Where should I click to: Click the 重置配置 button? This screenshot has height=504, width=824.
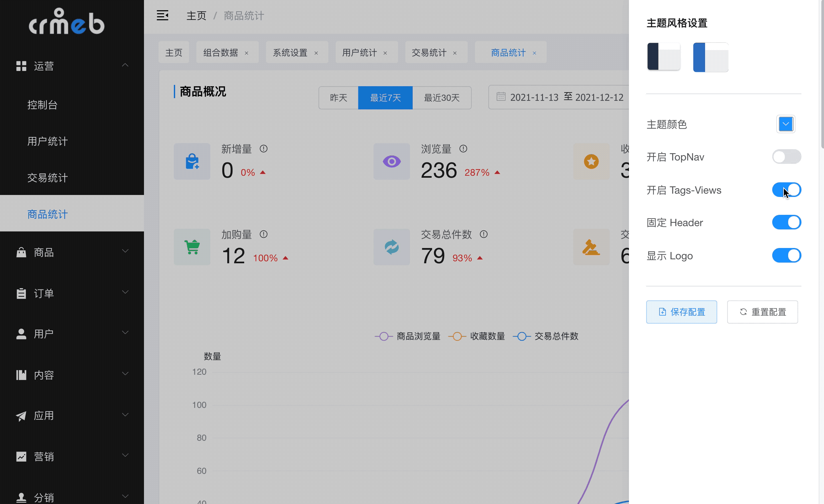(763, 312)
